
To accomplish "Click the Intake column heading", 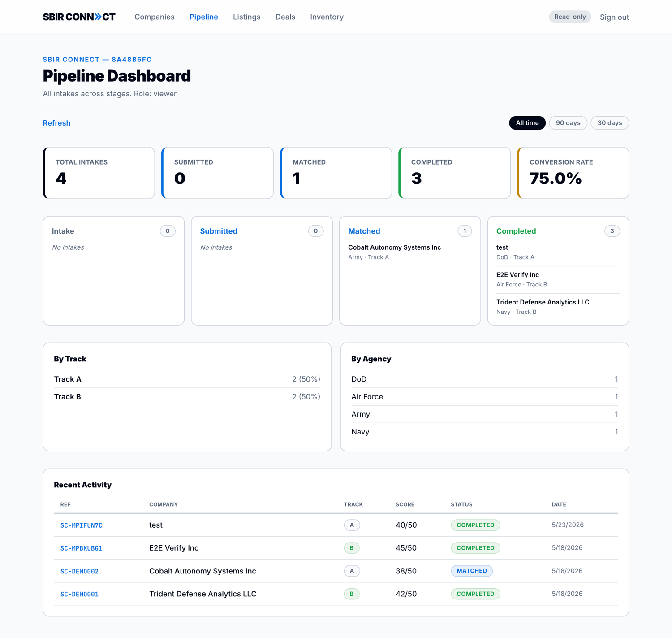I will pos(63,231).
